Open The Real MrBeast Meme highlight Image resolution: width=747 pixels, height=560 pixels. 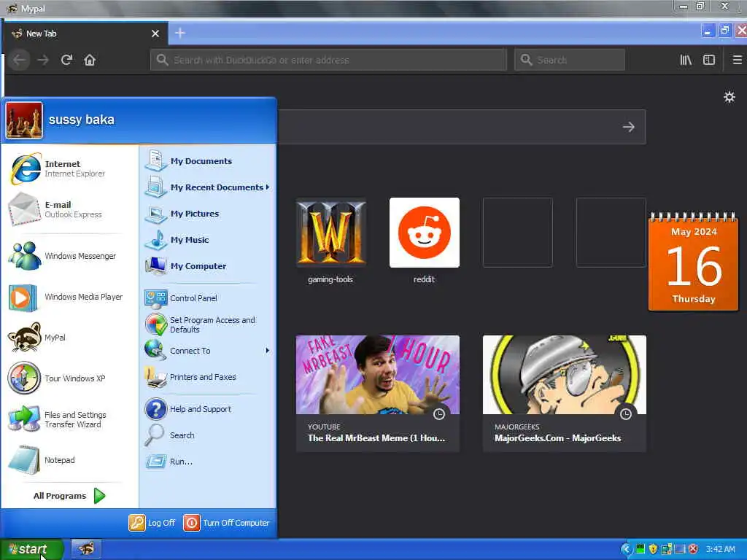377,393
